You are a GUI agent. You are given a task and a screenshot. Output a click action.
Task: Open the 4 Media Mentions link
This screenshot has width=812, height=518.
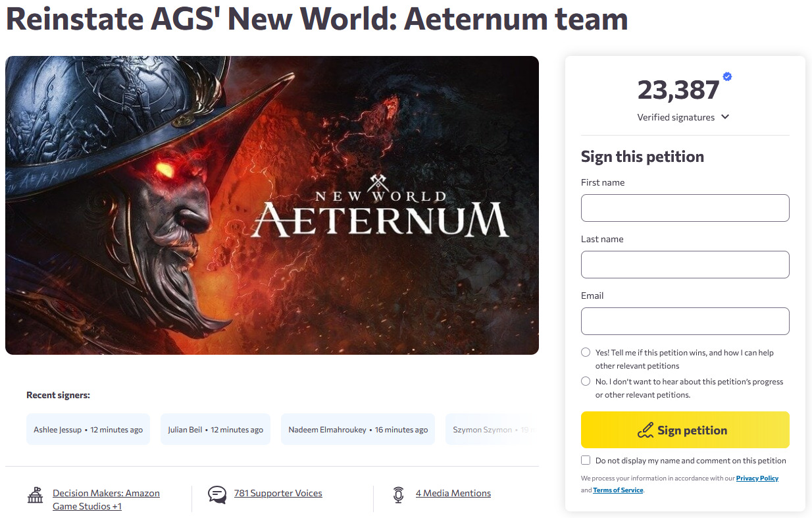coord(453,493)
